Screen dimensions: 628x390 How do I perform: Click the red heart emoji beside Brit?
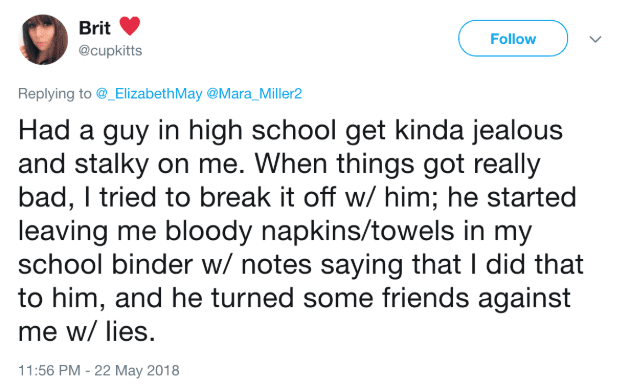pos(130,26)
